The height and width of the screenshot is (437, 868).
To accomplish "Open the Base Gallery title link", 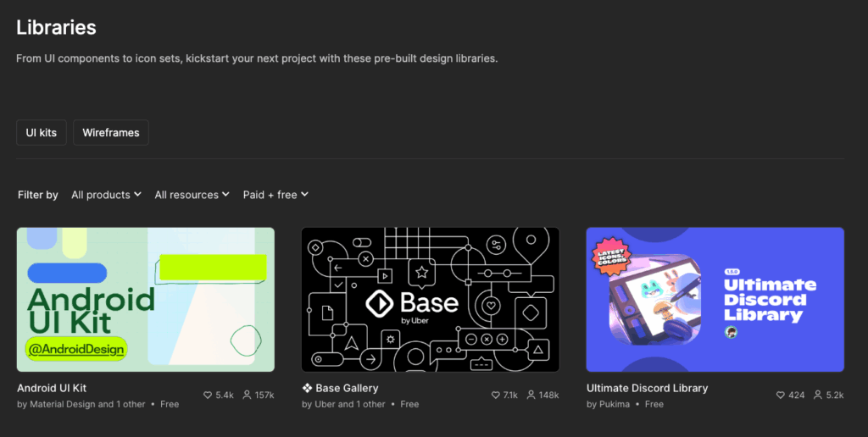I will pyautogui.click(x=347, y=388).
